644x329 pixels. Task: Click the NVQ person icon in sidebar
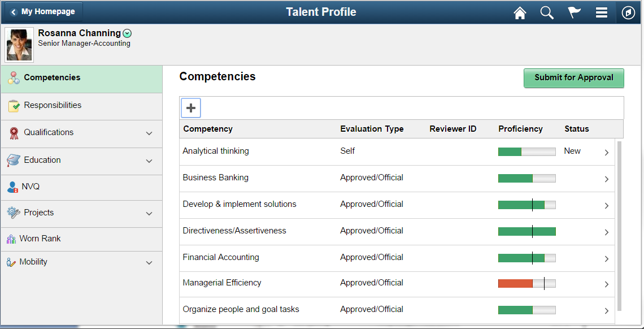(x=13, y=187)
